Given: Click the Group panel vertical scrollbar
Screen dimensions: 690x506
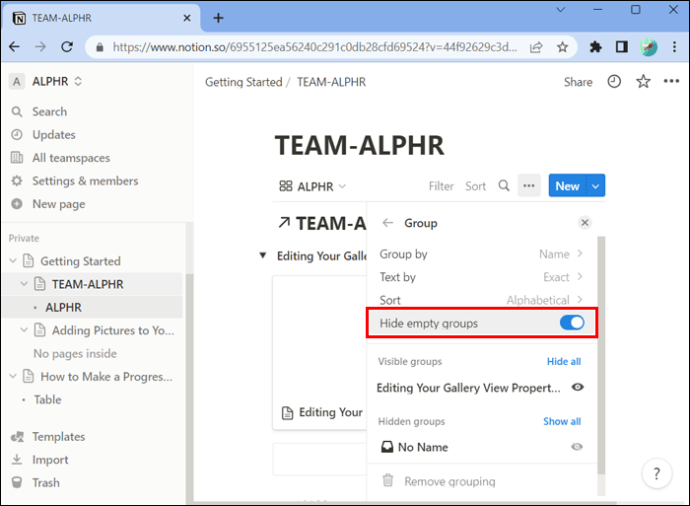Looking at the screenshot, I should pyautogui.click(x=601, y=355).
